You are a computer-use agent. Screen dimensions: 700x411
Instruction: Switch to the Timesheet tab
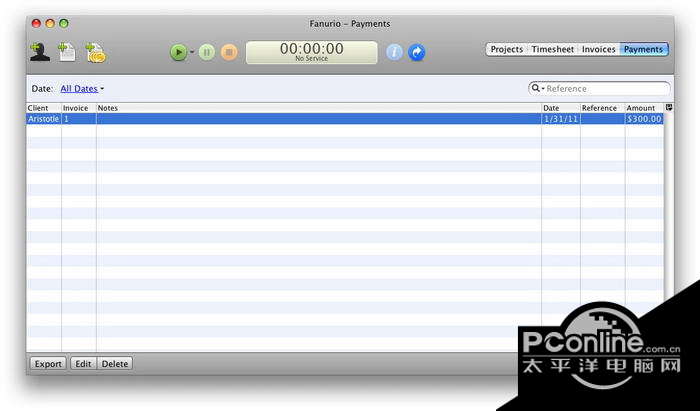pyautogui.click(x=553, y=50)
